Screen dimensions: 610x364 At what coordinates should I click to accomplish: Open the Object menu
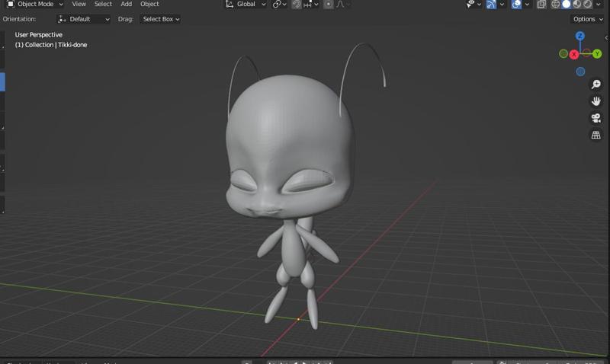(x=149, y=4)
